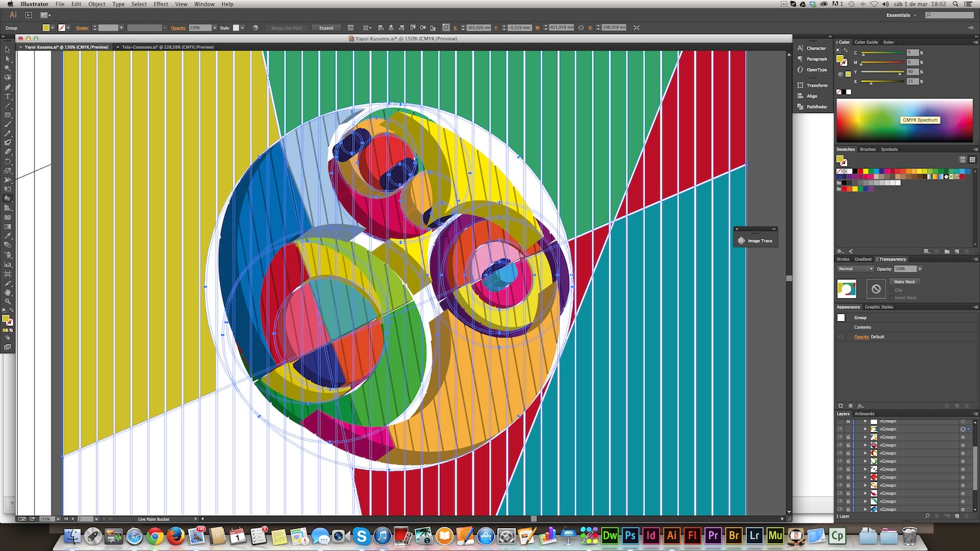Select the Gradient tool

pos(8,227)
